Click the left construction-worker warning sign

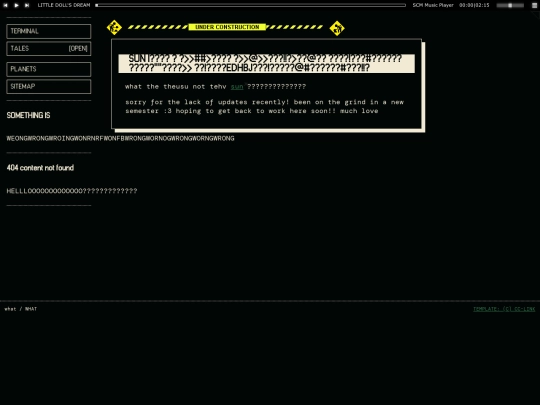pyautogui.click(x=114, y=28)
